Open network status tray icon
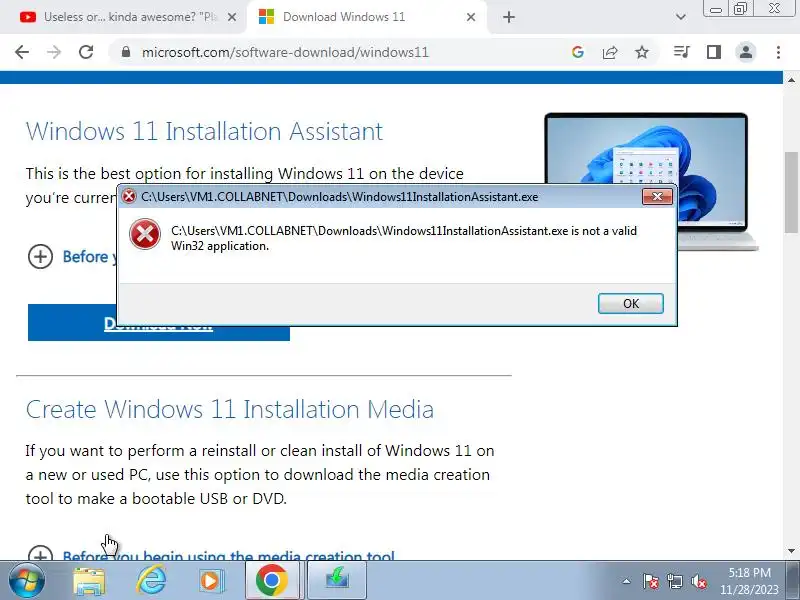The width and height of the screenshot is (800, 600). click(x=674, y=581)
